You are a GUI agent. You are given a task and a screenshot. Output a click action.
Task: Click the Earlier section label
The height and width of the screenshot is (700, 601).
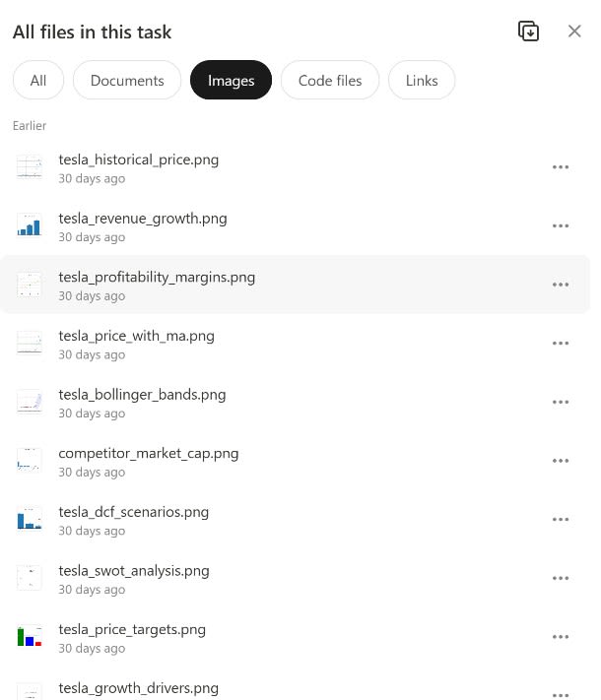tap(30, 126)
